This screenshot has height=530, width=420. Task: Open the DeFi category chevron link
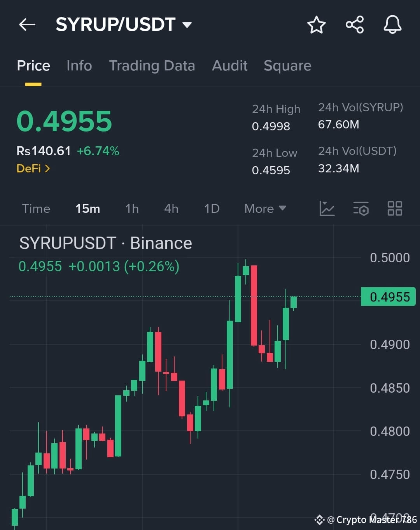click(33, 168)
